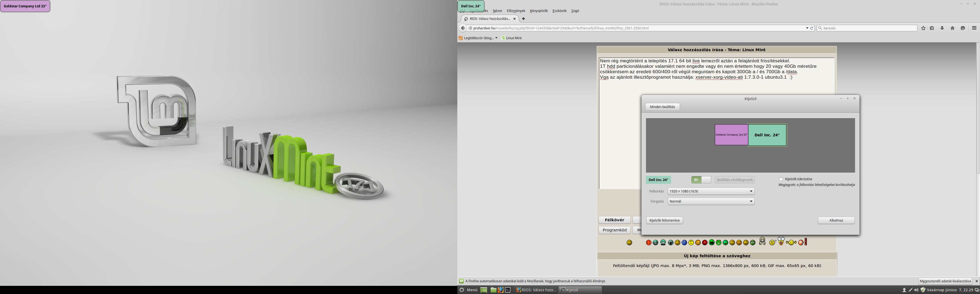The width and height of the screenshot is (980, 294).
Task: Open Forgatás rotation dropdown
Action: click(x=711, y=201)
